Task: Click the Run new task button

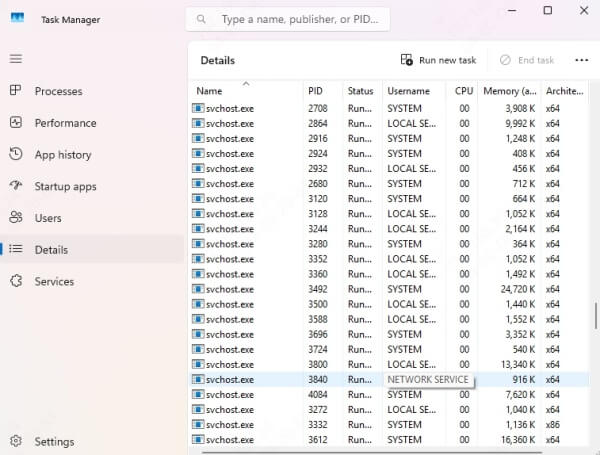Action: [x=439, y=60]
